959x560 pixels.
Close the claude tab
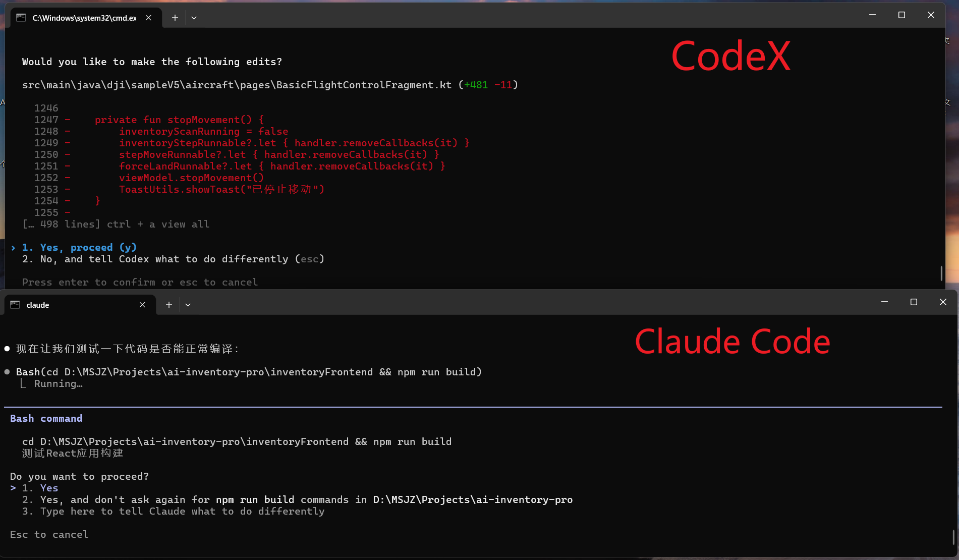142,305
